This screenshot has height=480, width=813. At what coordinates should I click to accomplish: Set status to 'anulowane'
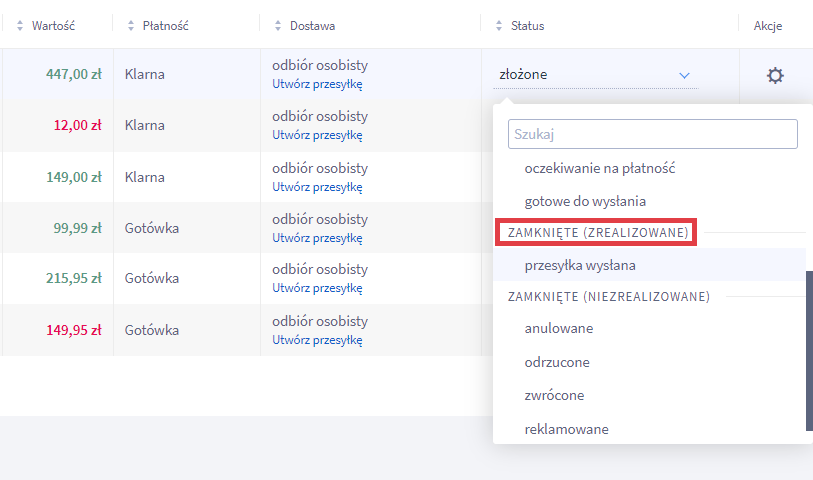click(x=558, y=328)
